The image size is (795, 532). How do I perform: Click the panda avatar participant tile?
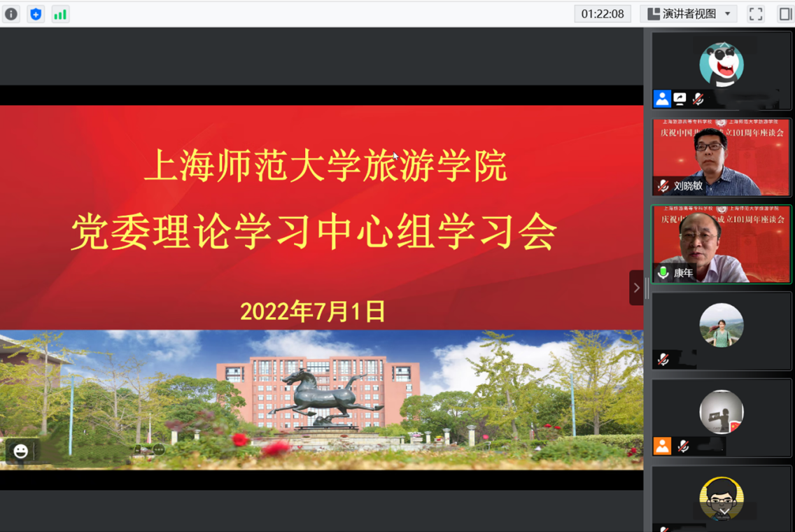point(721,70)
